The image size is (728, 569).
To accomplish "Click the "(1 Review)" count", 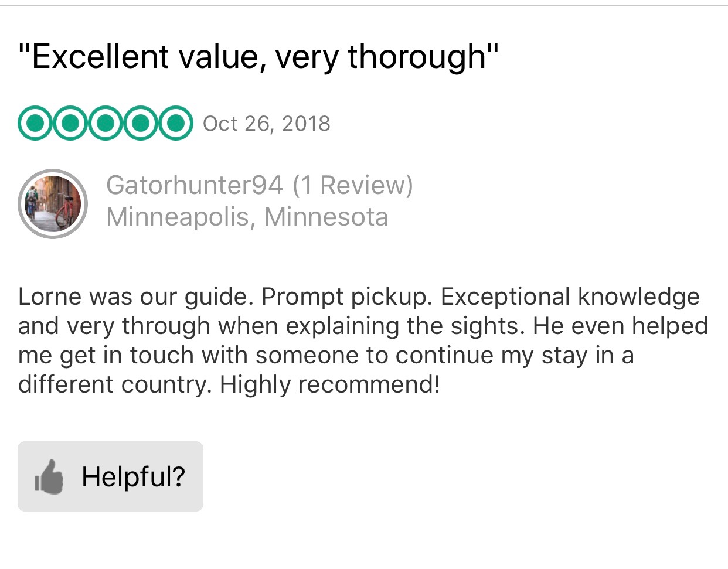I will (x=353, y=185).
